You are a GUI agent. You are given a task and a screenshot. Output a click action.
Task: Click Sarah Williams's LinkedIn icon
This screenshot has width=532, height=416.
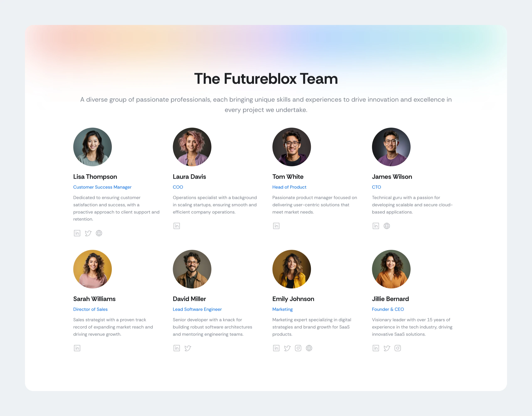(x=76, y=348)
